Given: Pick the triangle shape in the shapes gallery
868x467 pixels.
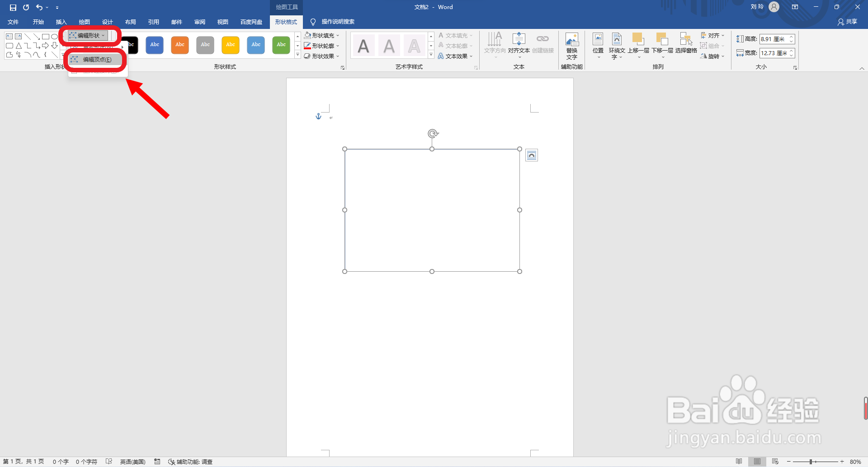Looking at the screenshot, I should (x=19, y=46).
